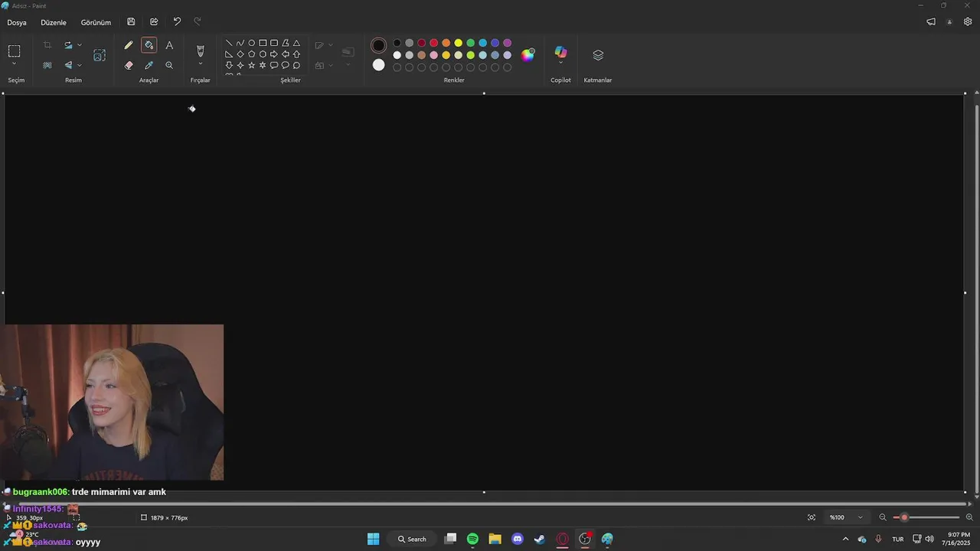Viewport: 980px width, 551px height.
Task: Expand the Flip options dropdown arrow
Action: click(80, 65)
